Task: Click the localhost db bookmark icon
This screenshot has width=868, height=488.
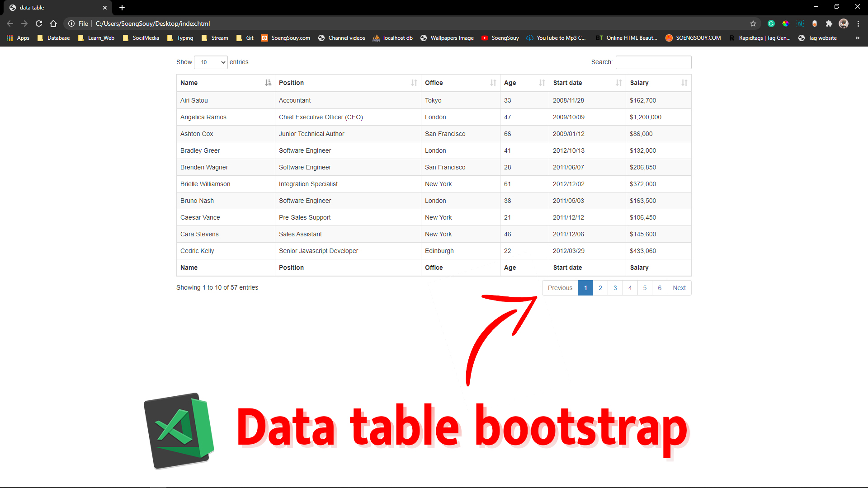Action: click(x=377, y=38)
